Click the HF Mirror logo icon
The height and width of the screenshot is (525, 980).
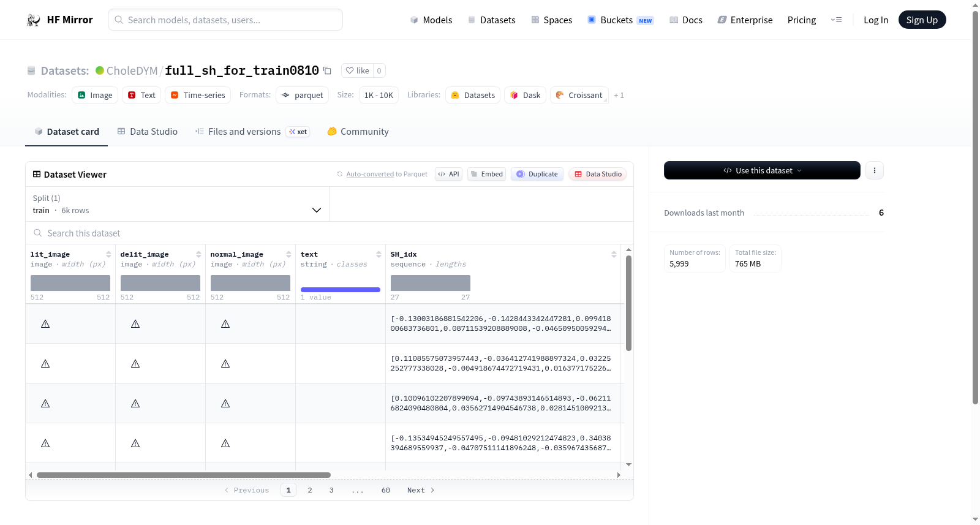(x=34, y=20)
